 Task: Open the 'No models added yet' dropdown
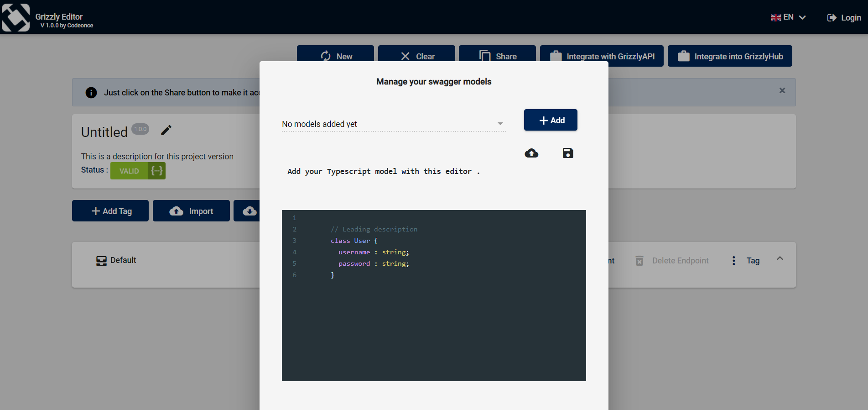(x=394, y=124)
